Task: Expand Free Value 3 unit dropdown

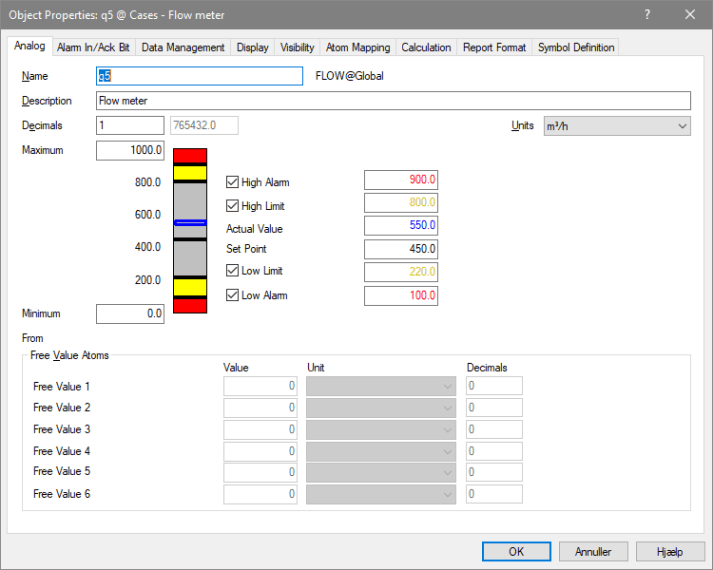Action: [381, 430]
